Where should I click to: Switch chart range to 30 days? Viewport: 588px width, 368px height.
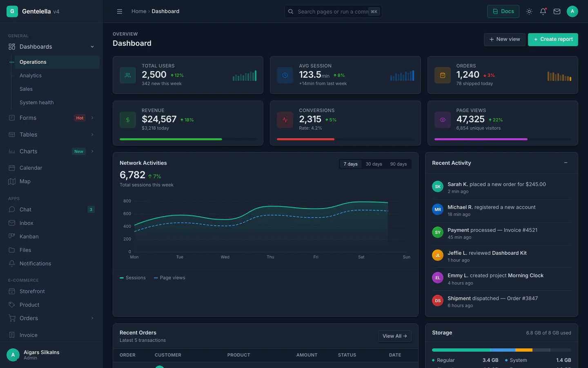pyautogui.click(x=374, y=164)
